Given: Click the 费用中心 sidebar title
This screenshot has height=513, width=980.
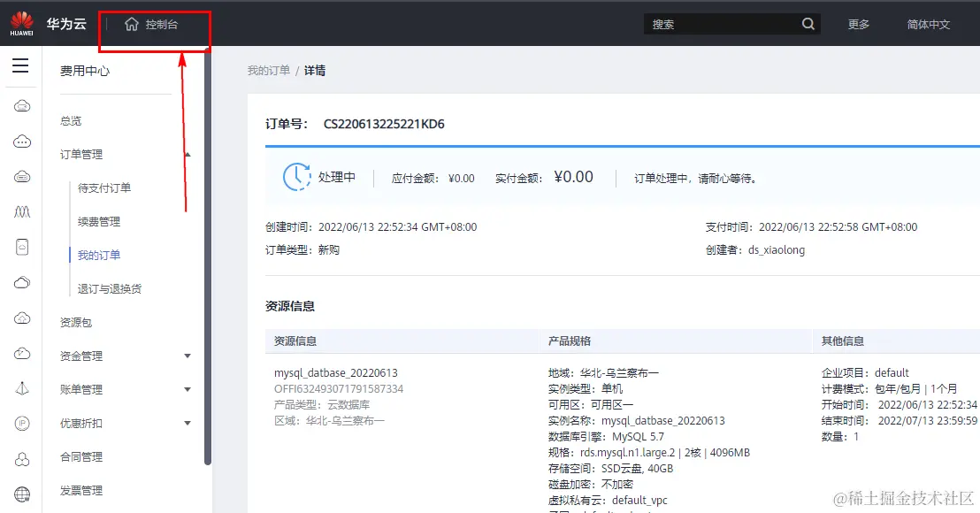Looking at the screenshot, I should click(84, 72).
